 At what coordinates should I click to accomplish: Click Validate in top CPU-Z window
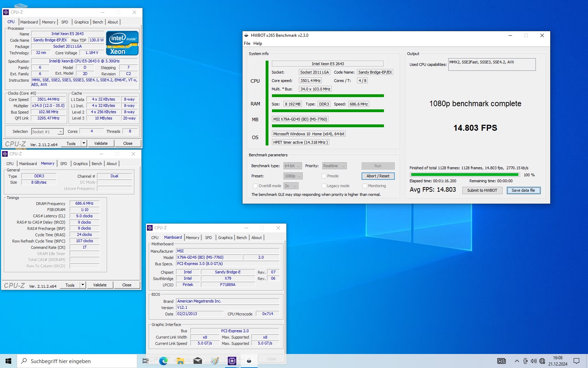click(101, 143)
